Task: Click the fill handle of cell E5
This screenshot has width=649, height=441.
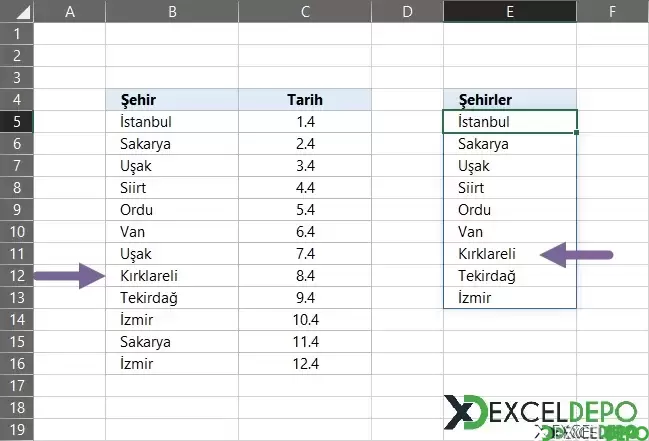Action: tap(577, 132)
